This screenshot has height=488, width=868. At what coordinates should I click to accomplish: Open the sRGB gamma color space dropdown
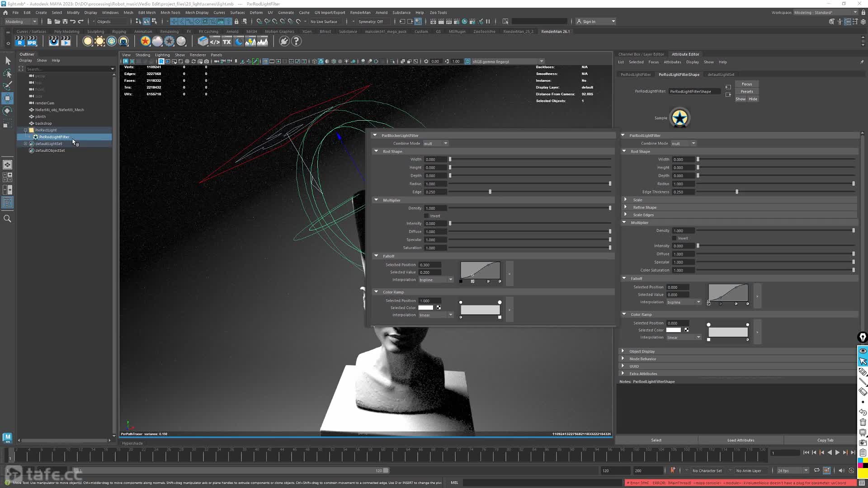tap(507, 61)
